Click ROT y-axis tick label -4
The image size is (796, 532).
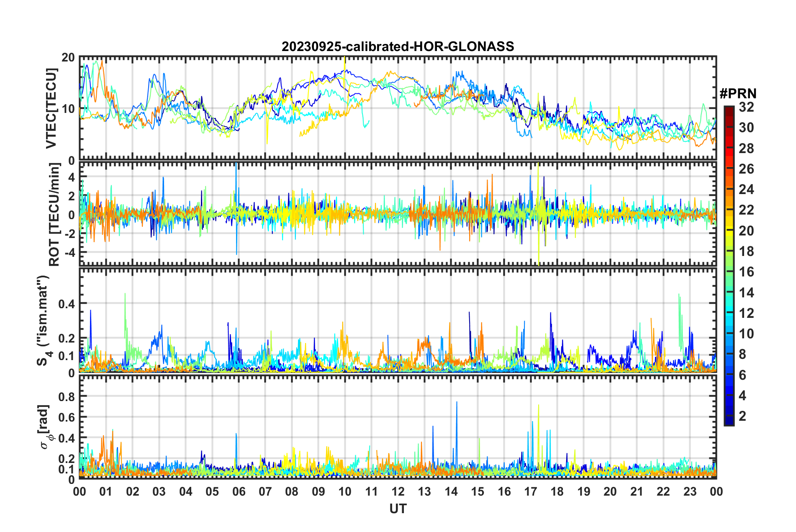pyautogui.click(x=71, y=253)
